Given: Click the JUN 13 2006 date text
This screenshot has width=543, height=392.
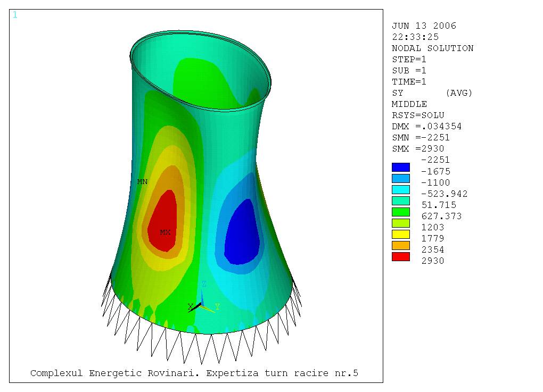Looking at the screenshot, I should pos(424,26).
